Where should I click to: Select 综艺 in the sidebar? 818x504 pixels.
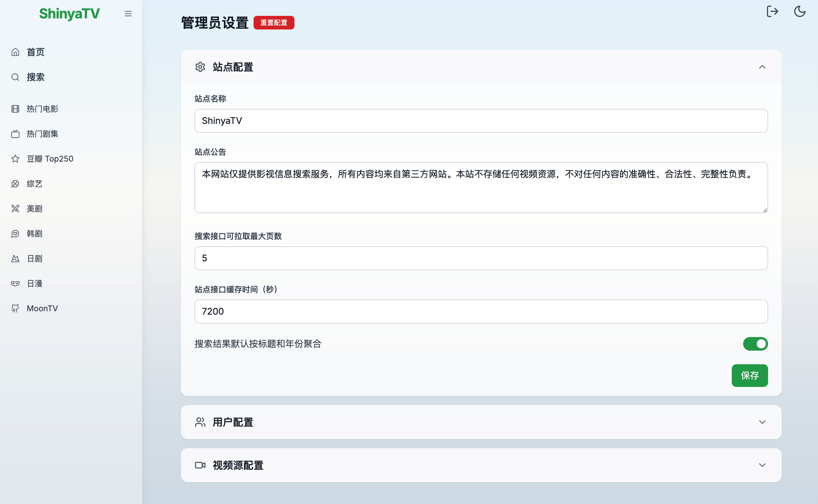click(71, 184)
